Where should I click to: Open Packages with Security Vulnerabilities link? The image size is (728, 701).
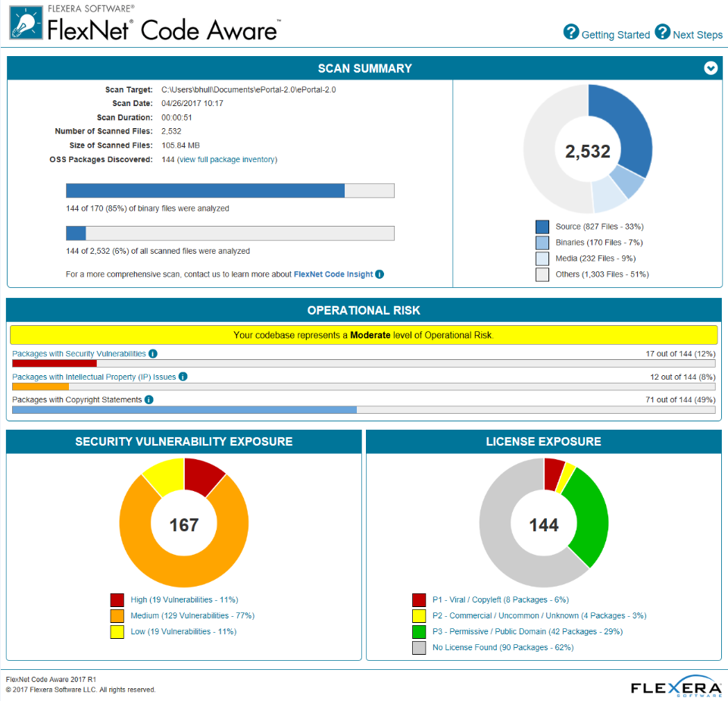79,354
